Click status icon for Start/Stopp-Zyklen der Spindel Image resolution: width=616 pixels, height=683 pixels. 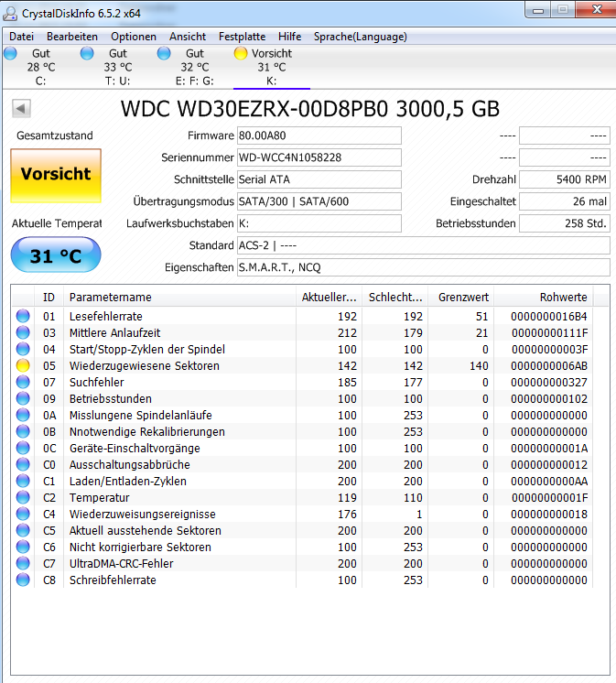(23, 350)
